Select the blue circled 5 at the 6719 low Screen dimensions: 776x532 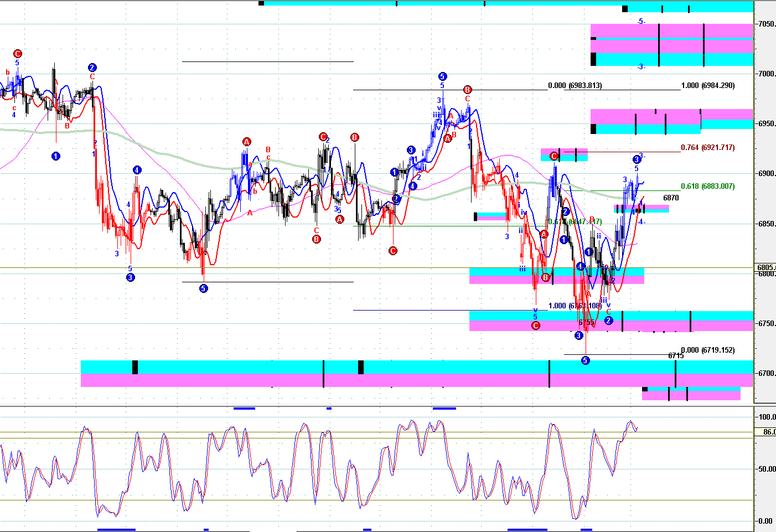coord(586,360)
